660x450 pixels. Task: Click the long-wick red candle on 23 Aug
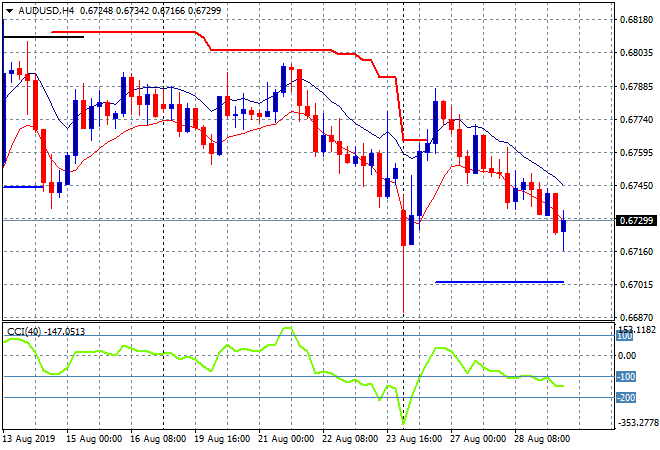[403, 228]
